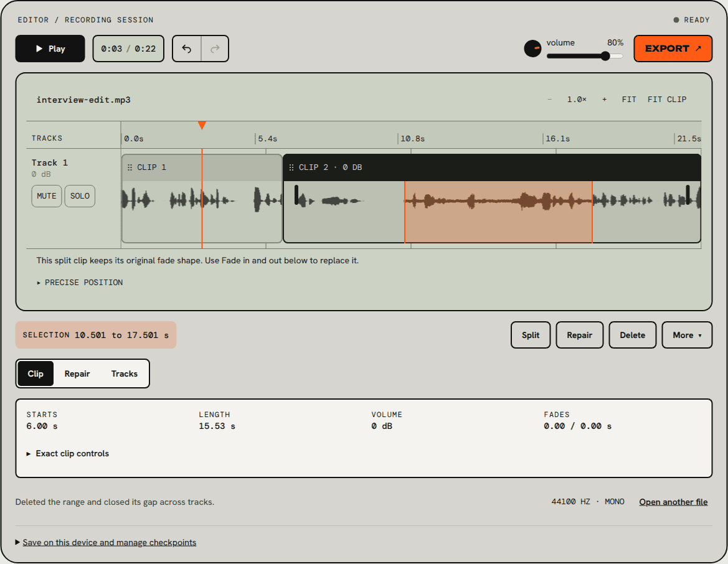Click the redo arrow icon

coord(215,49)
